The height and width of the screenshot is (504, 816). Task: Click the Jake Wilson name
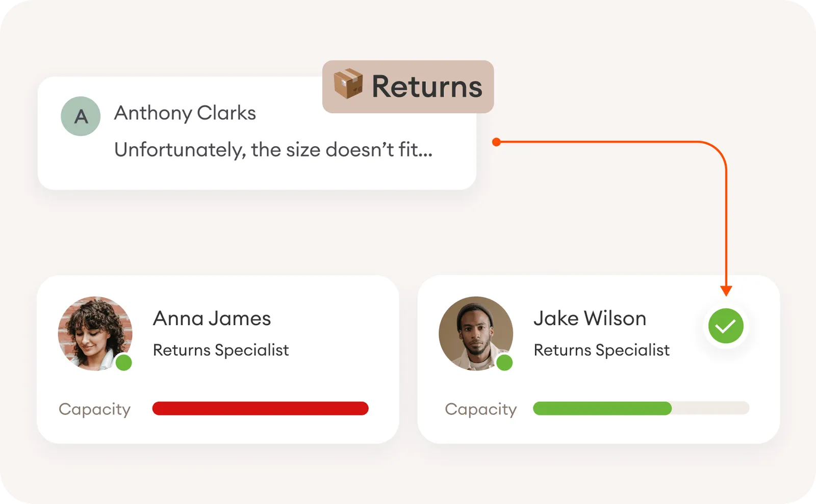[x=590, y=319]
